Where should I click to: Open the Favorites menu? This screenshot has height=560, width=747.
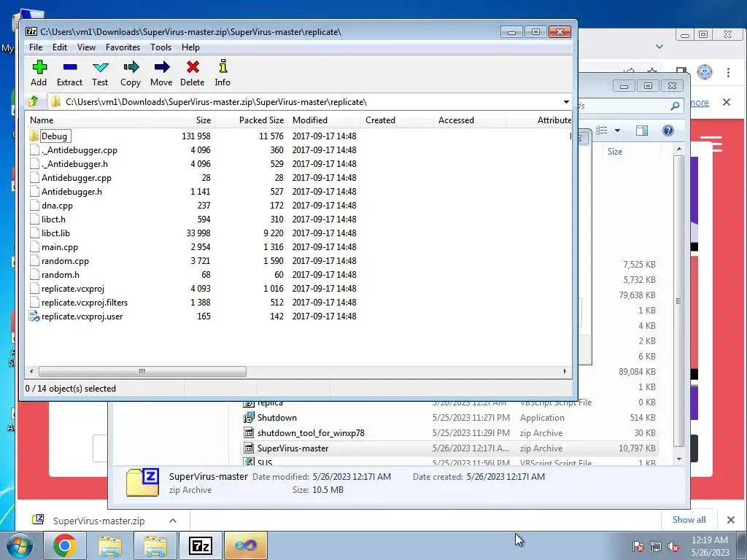[123, 47]
